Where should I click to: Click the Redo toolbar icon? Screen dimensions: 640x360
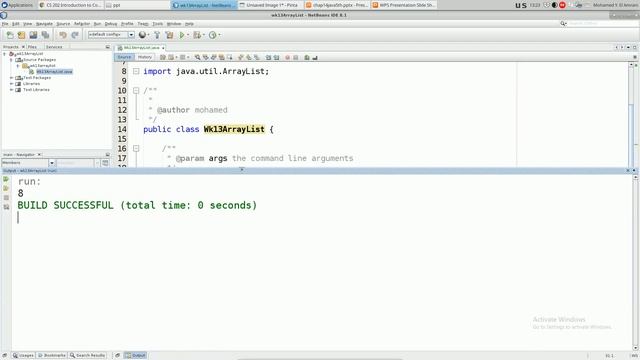click(x=75, y=35)
